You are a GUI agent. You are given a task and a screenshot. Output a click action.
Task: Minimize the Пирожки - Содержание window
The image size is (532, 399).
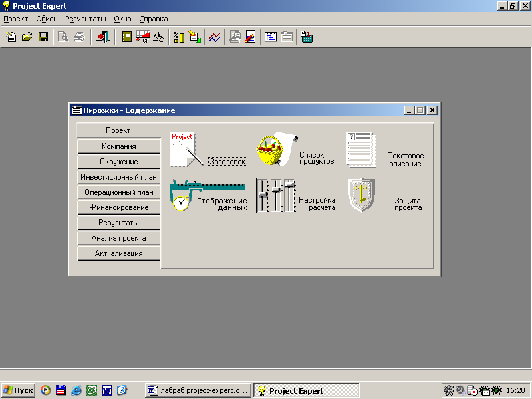click(410, 110)
